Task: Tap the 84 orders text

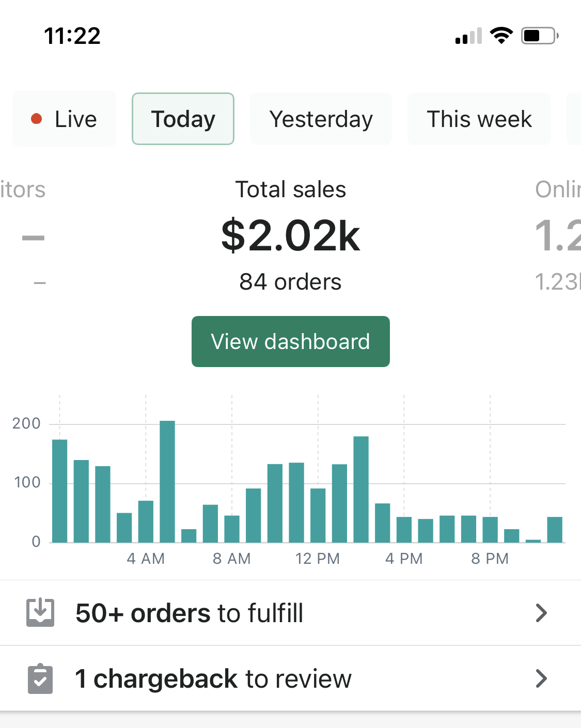Action: [x=290, y=282]
